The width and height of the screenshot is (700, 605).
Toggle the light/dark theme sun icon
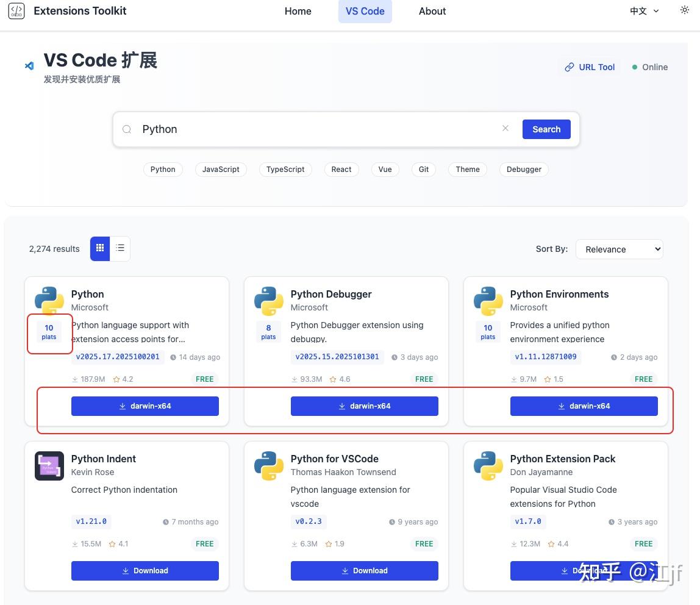[684, 10]
